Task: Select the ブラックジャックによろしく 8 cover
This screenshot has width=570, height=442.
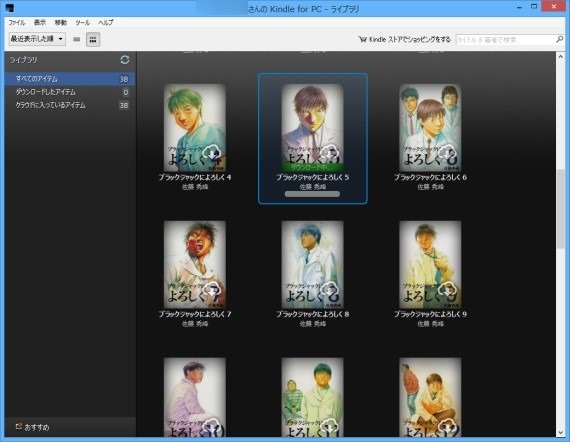Action: point(312,265)
